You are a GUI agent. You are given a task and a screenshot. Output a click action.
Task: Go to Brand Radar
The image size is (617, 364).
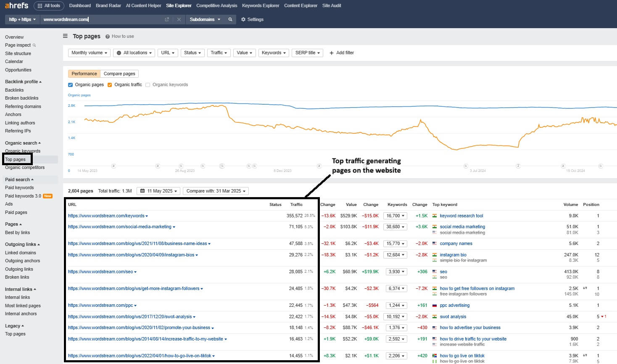[108, 5]
